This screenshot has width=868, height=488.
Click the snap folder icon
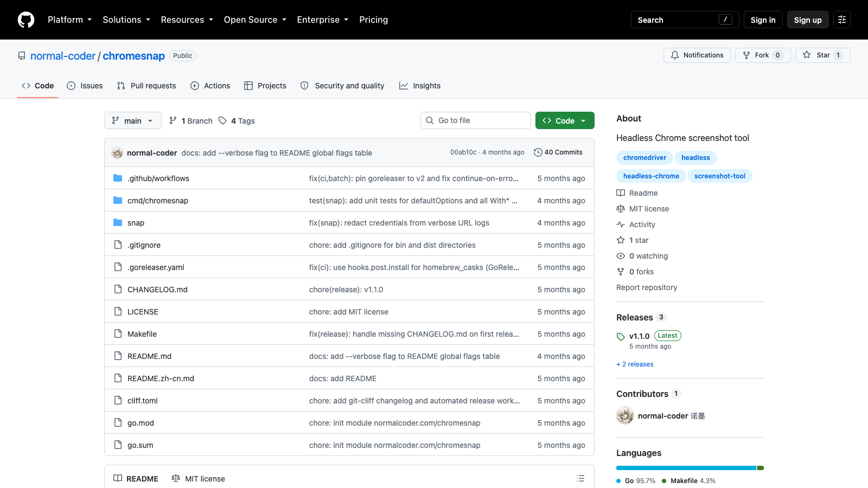coord(118,222)
